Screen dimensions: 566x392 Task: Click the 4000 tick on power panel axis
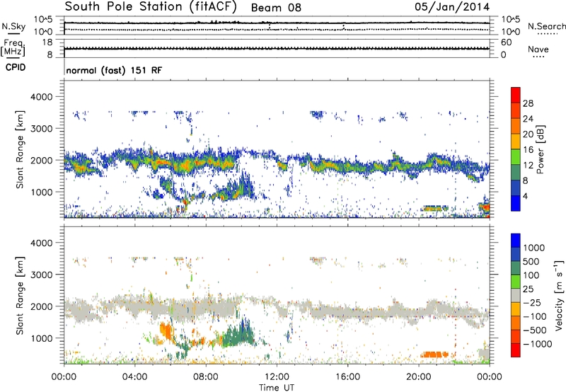(41, 97)
